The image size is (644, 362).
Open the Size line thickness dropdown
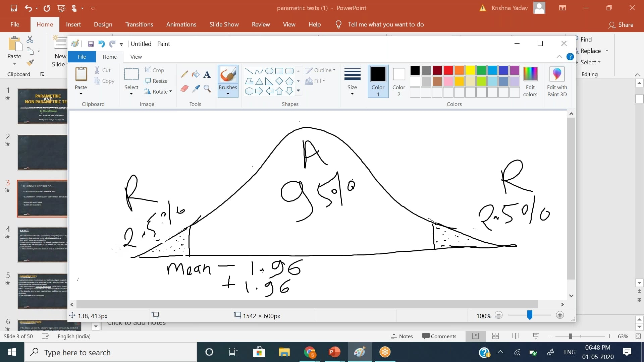(x=352, y=94)
